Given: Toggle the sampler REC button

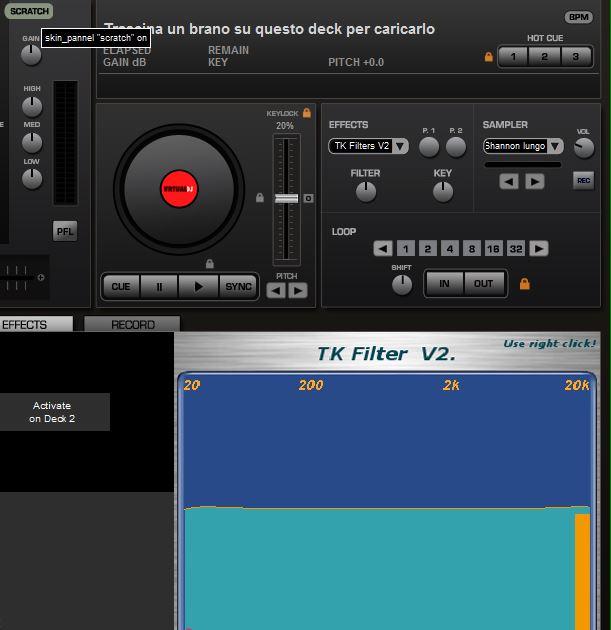Looking at the screenshot, I should coord(583,181).
